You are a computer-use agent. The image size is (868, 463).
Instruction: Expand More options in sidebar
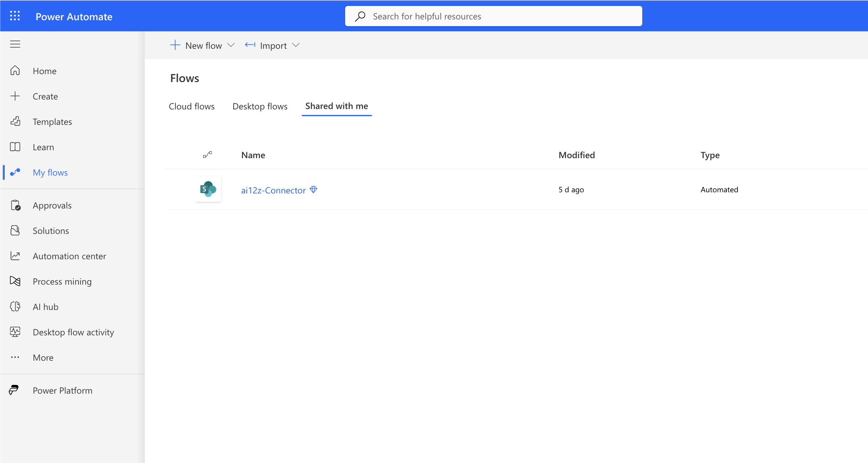(43, 358)
